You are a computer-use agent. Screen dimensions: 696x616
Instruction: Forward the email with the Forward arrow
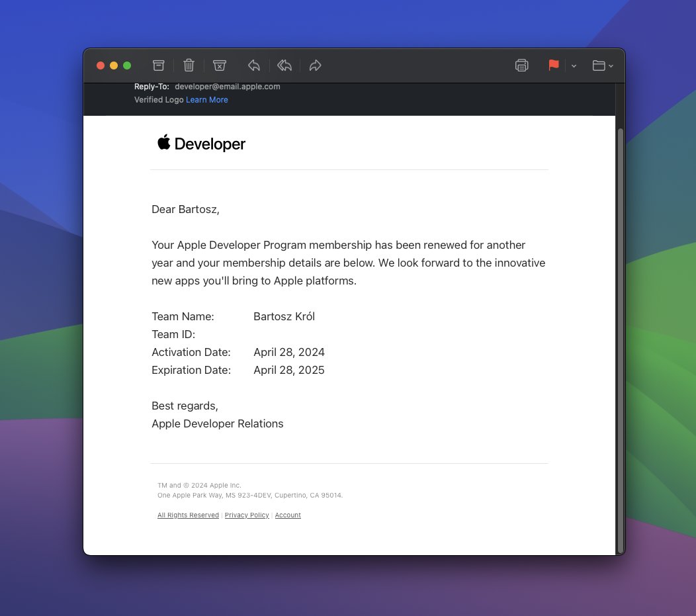(315, 66)
